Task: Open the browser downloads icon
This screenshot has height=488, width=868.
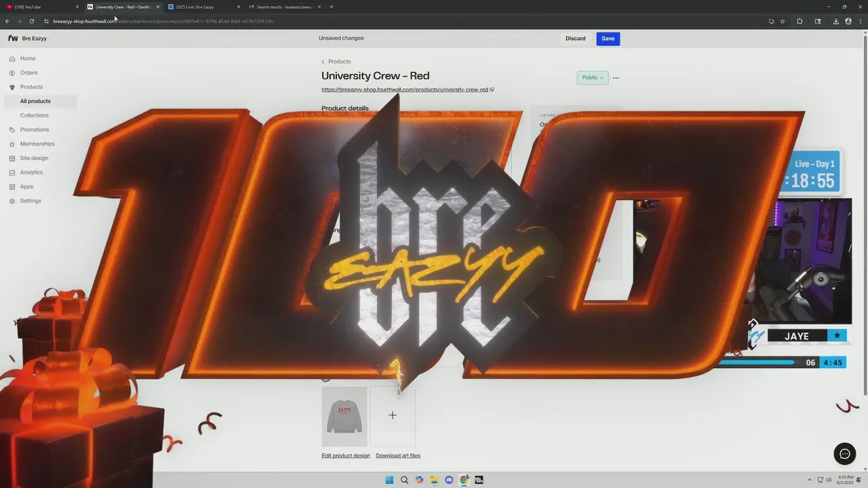Action: point(835,21)
